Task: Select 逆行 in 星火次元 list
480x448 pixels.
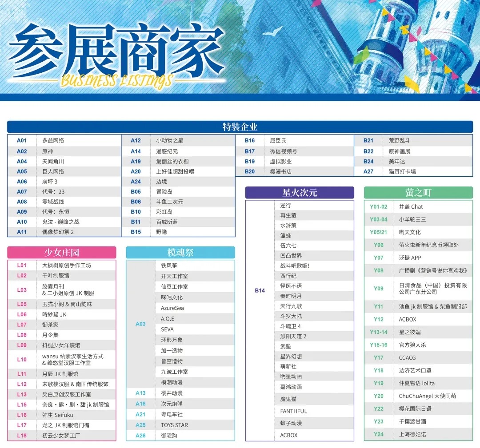Action: 286,206
